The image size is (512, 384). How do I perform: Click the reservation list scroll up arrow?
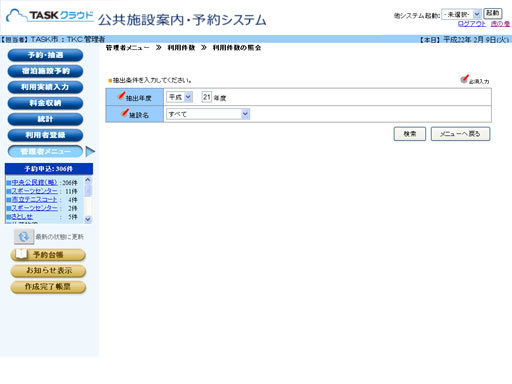[x=88, y=180]
